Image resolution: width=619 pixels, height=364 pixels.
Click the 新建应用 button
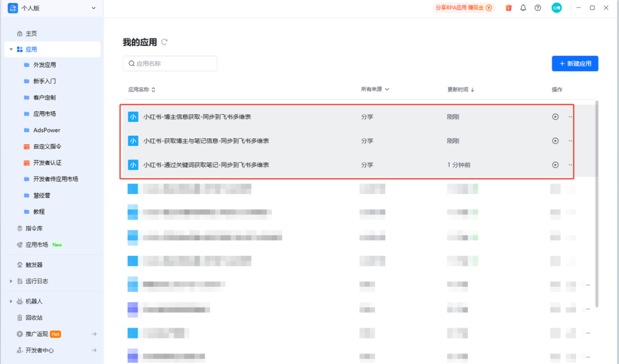tap(575, 64)
